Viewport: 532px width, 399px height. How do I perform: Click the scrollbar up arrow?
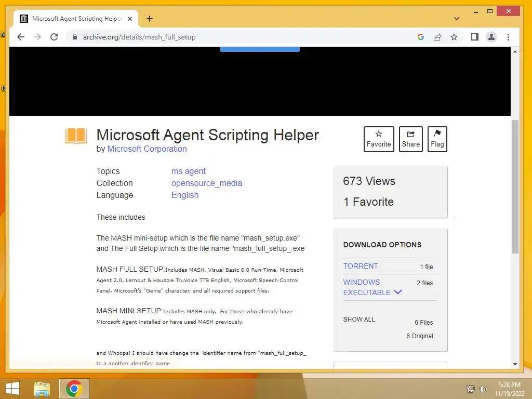pyautogui.click(x=515, y=51)
